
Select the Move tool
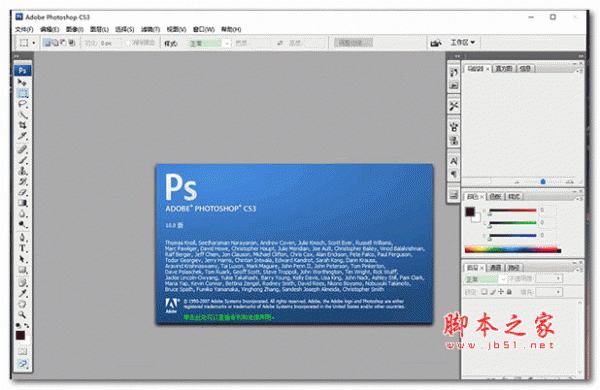[22, 82]
